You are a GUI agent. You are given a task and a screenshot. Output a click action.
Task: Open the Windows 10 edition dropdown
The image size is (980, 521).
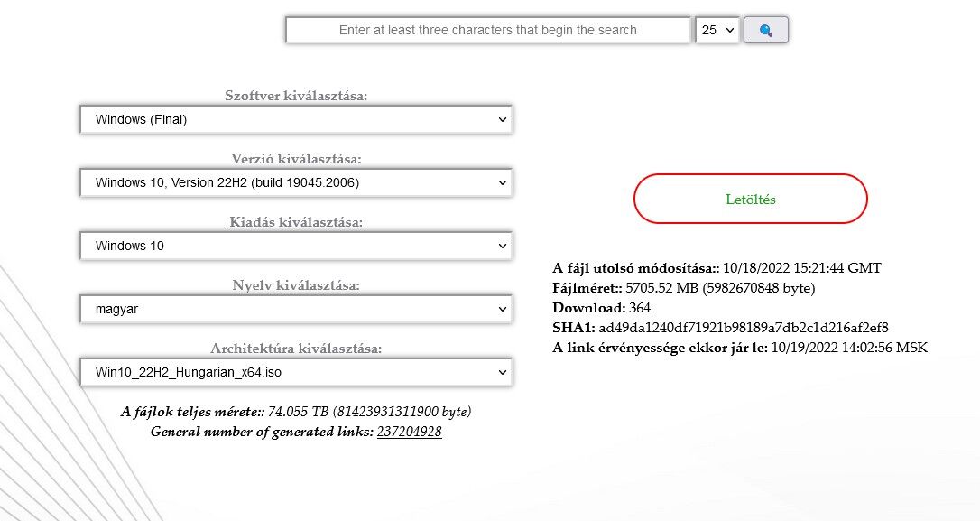point(296,246)
